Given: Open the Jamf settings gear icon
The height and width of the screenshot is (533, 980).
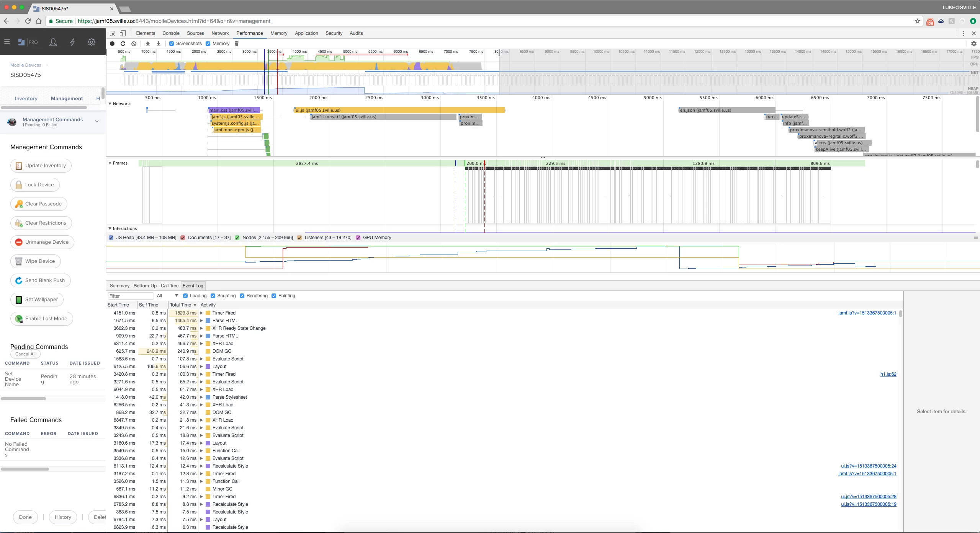Looking at the screenshot, I should 92,42.
